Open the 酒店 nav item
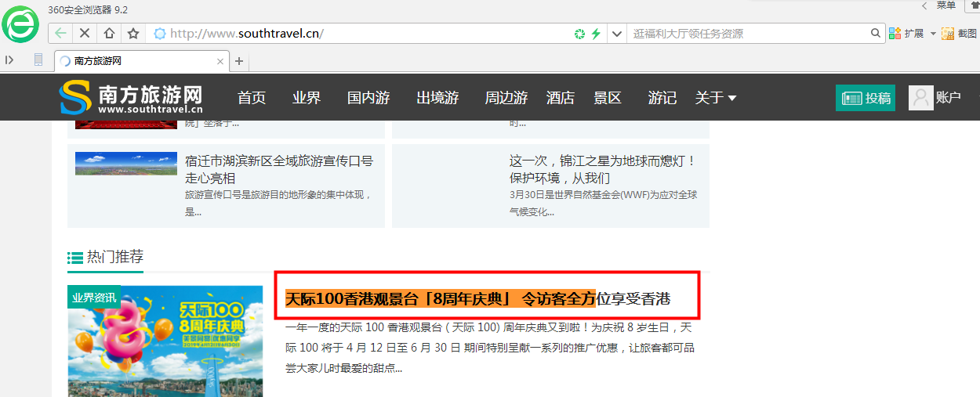Image resolution: width=980 pixels, height=397 pixels. (561, 98)
